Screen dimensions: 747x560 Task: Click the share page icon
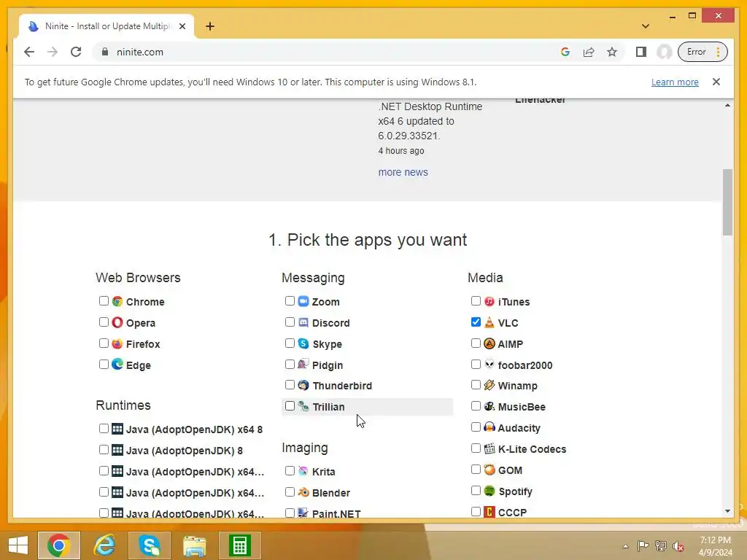click(x=589, y=52)
